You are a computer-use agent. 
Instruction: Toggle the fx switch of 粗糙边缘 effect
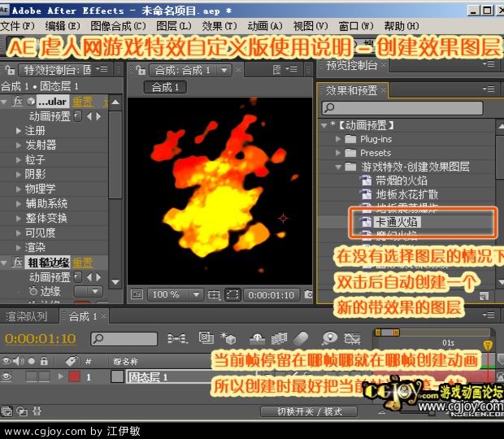tap(18, 263)
